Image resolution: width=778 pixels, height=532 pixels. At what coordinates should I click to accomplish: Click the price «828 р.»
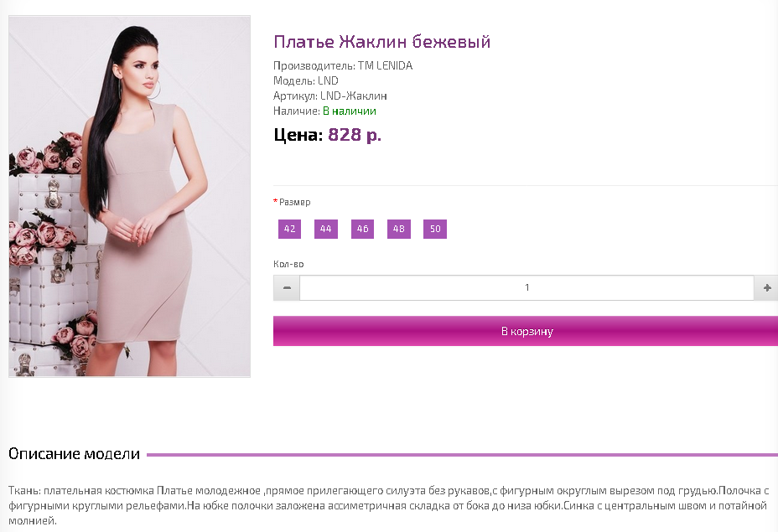pos(354,134)
